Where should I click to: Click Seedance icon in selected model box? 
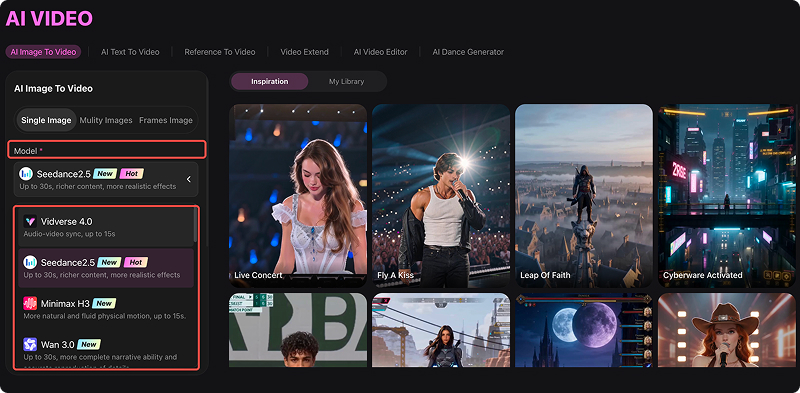(26, 174)
